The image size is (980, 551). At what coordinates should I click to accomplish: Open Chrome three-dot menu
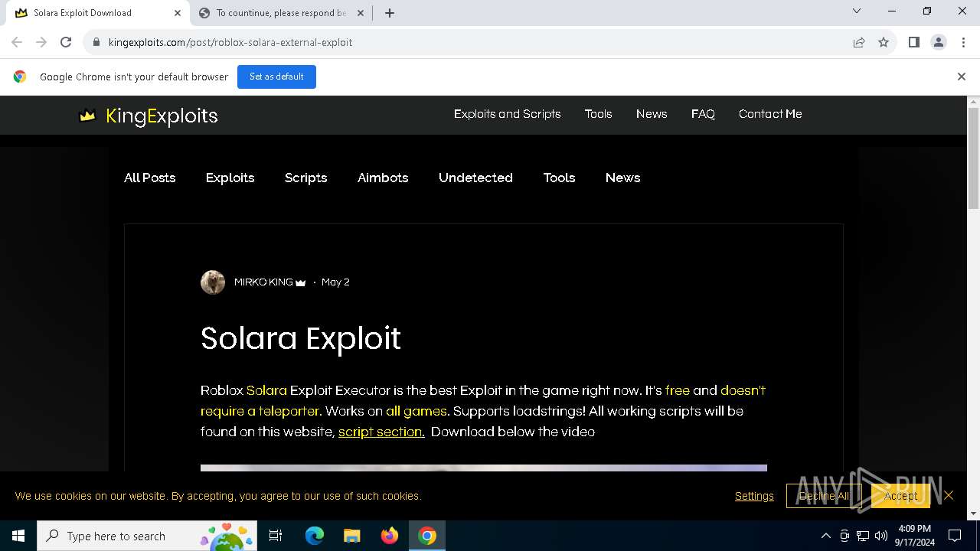click(962, 42)
